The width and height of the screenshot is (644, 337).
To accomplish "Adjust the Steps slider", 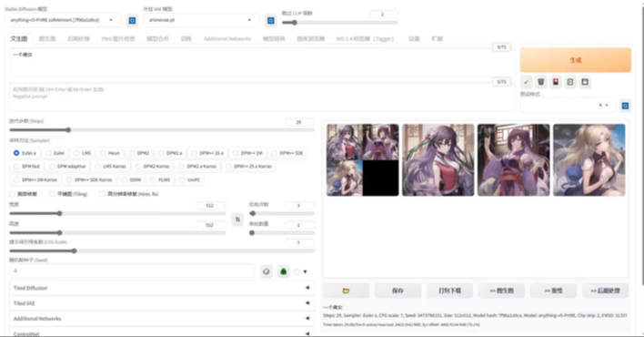I will pos(162,130).
